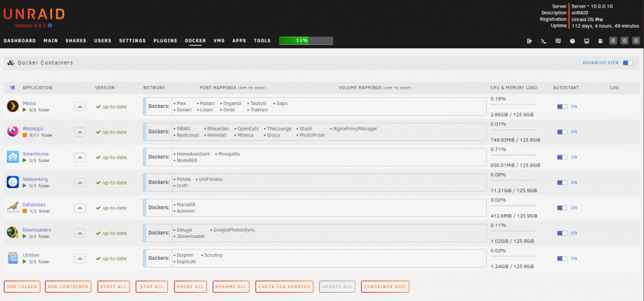Viewport: 644px width, 301px height.
Task: Collapse the Downloaders folder chevron
Action: pos(80,233)
